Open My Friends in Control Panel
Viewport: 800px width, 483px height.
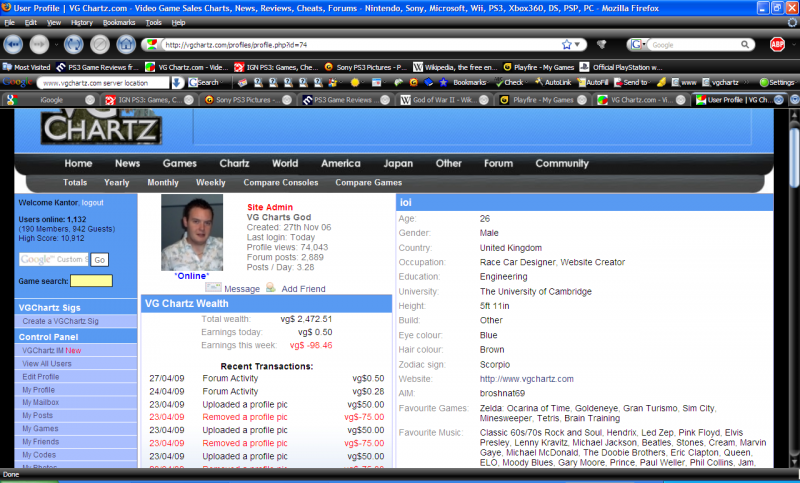point(40,442)
